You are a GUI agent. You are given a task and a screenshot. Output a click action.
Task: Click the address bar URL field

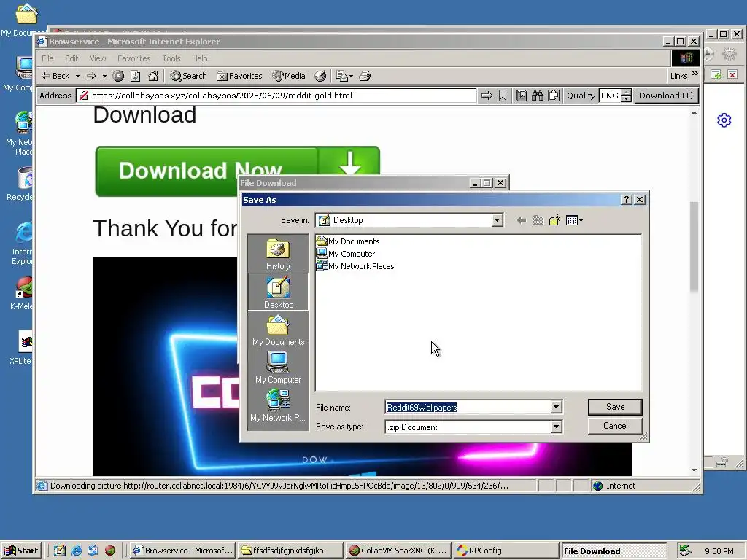pos(276,96)
